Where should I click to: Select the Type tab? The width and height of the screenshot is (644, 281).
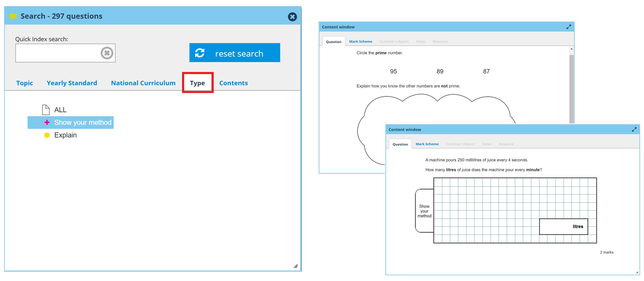198,83
